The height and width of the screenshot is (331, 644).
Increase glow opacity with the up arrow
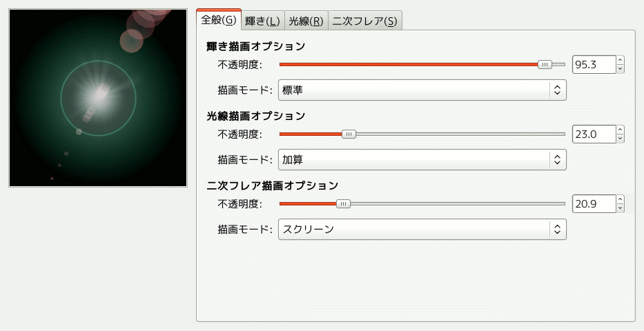(x=621, y=61)
